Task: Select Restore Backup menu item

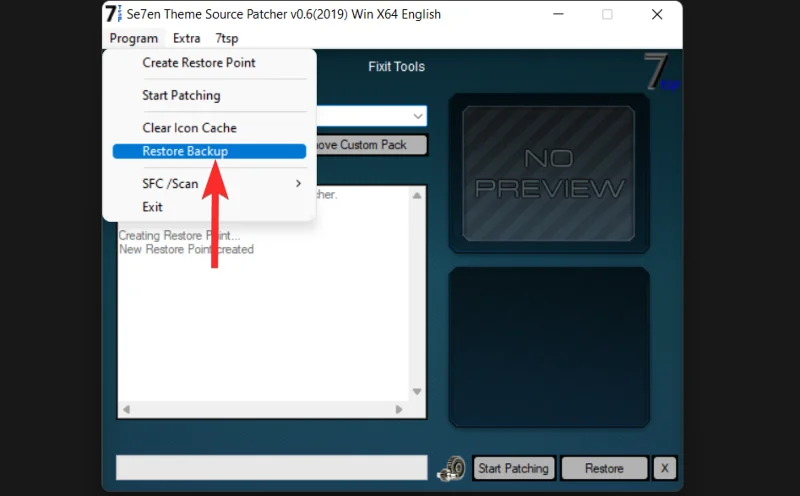Action: [185, 151]
